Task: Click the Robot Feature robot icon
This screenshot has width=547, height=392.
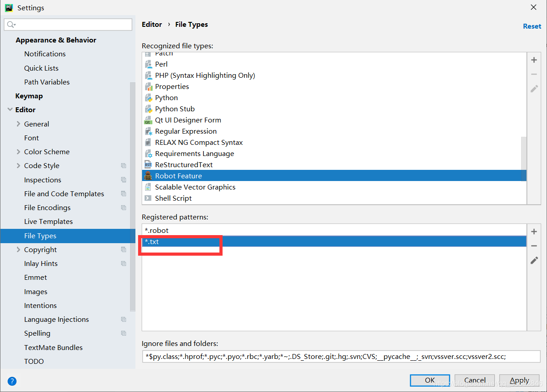Action: click(148, 176)
